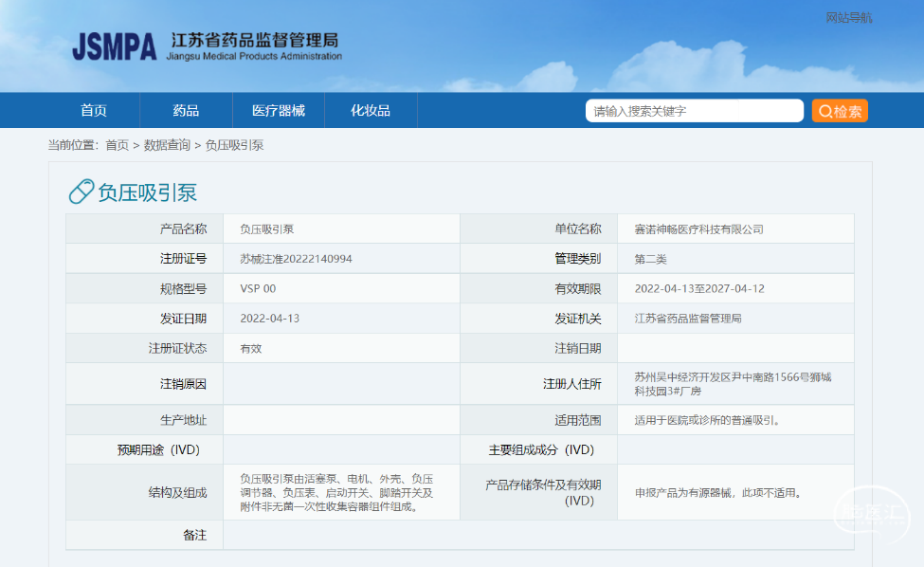The height and width of the screenshot is (567, 924).
Task: Select scope text 适用于医院或诊所的普通吸引。
Action: [x=707, y=420]
